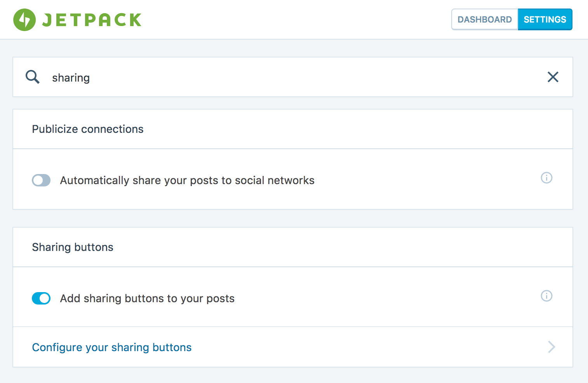
Task: Select the Settings tab
Action: coord(545,19)
